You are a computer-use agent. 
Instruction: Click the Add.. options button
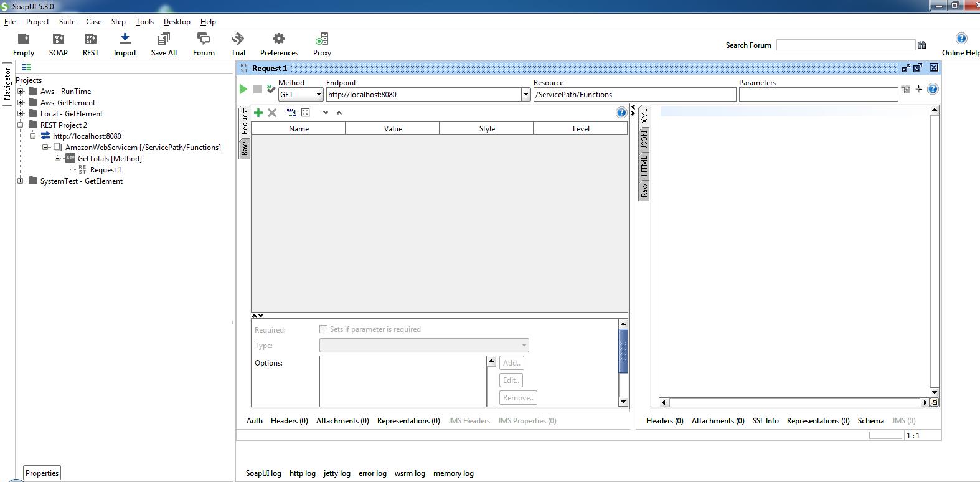pyautogui.click(x=512, y=362)
